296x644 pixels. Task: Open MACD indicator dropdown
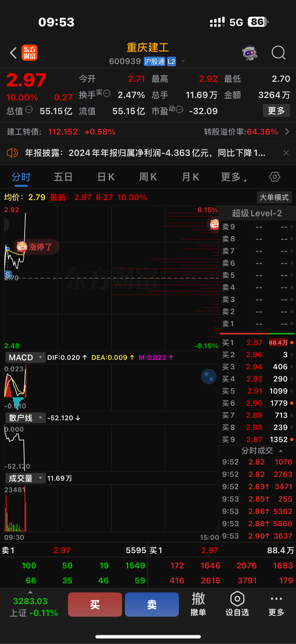coord(25,358)
